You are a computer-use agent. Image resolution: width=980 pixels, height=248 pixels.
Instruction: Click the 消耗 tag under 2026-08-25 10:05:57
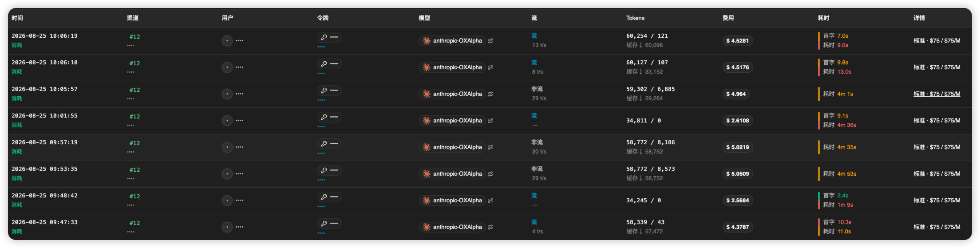(17, 98)
